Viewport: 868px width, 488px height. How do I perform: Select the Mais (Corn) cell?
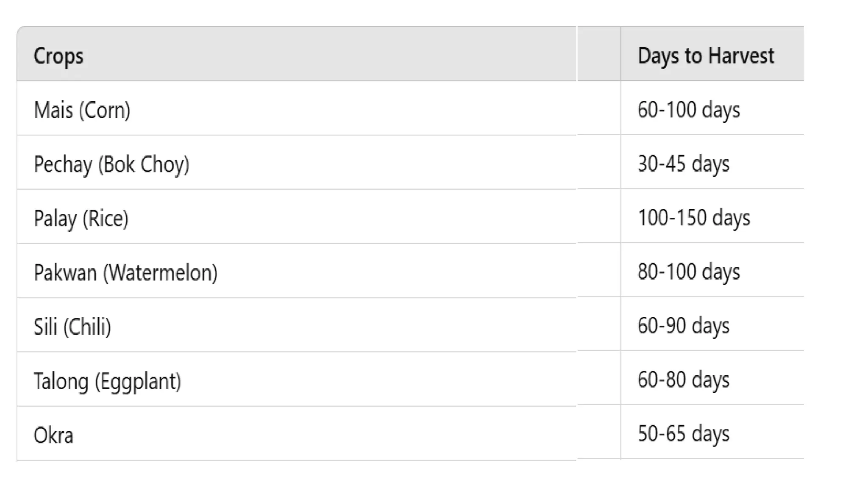[x=82, y=110]
